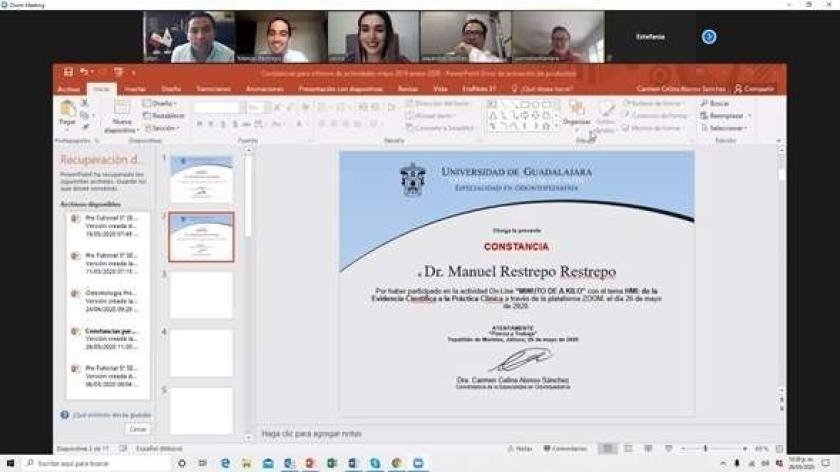
Task: Open the Comentarios pane from status bar
Action: coord(567,449)
